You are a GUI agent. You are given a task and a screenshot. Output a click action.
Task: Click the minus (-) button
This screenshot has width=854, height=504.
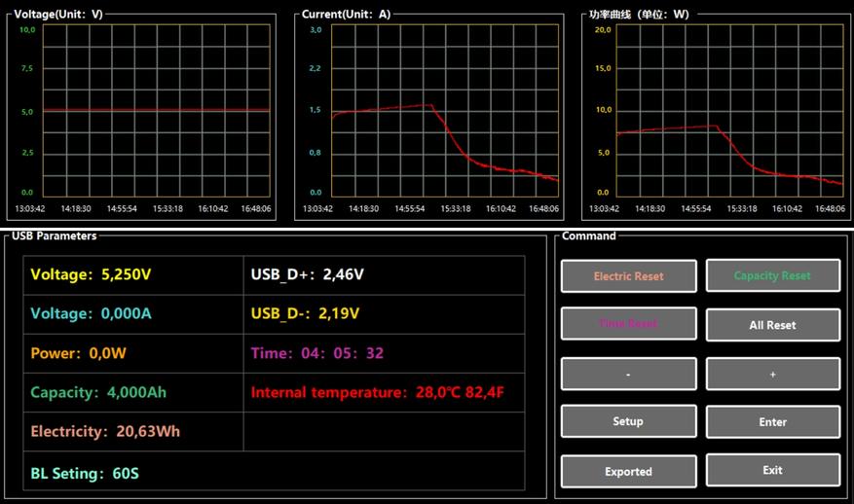[628, 374]
